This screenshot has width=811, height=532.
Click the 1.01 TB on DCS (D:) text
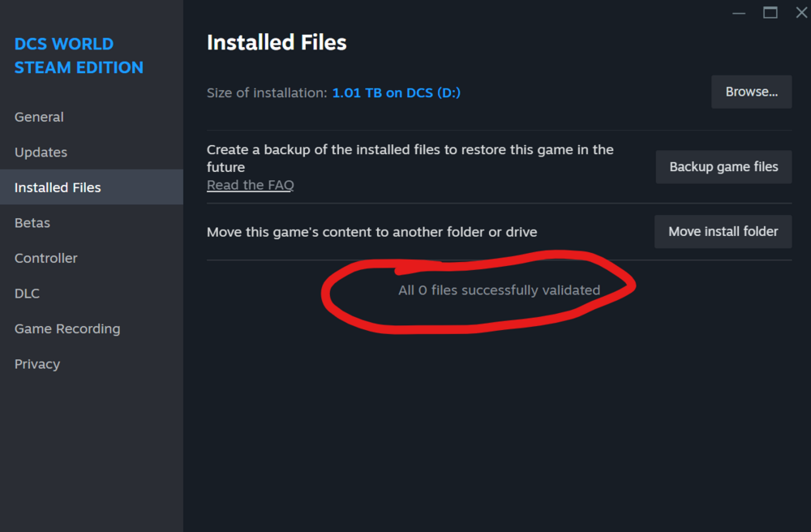(396, 92)
